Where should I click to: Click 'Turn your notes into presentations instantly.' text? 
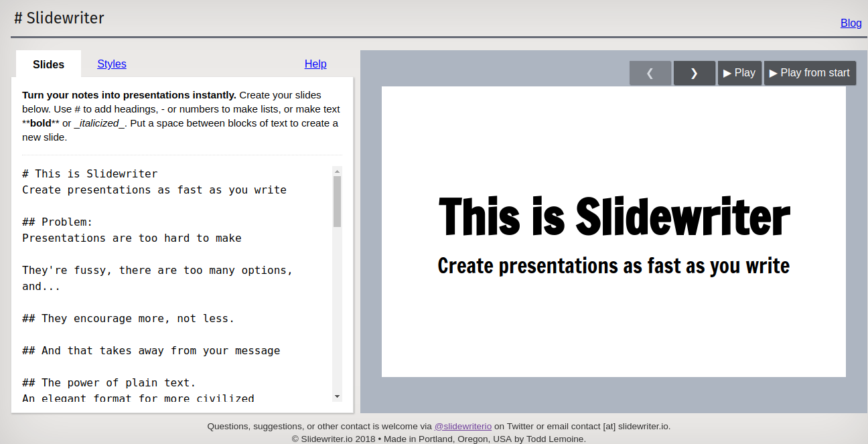[129, 95]
